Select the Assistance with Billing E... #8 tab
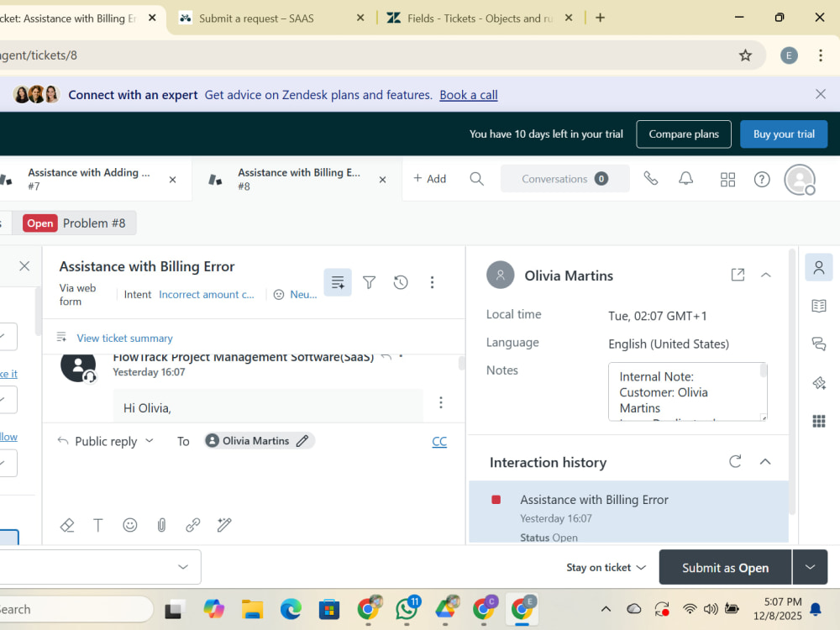Screen dimensions: 840x630 point(298,179)
